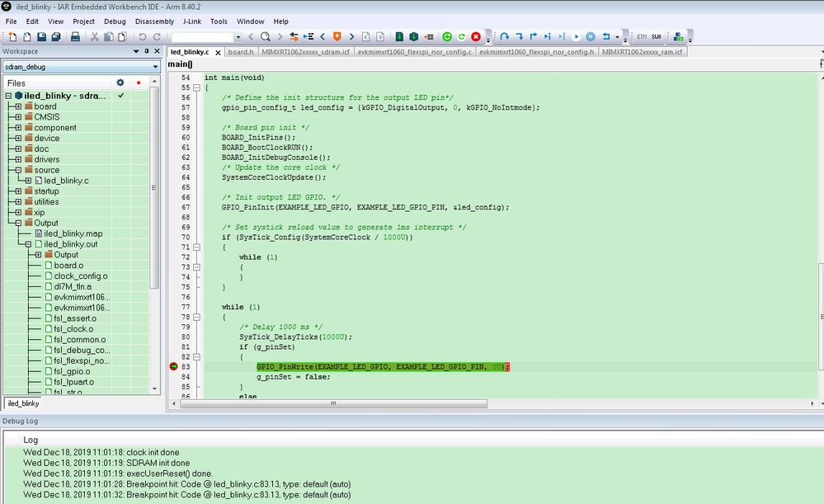824x504 pixels.
Task: Click the workspace vertical scrollbar thumb
Action: tap(154, 187)
